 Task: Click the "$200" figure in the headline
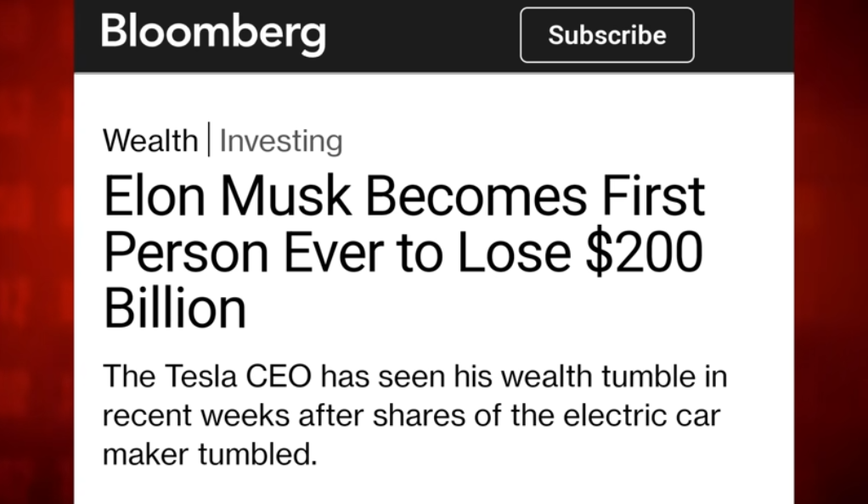(645, 252)
